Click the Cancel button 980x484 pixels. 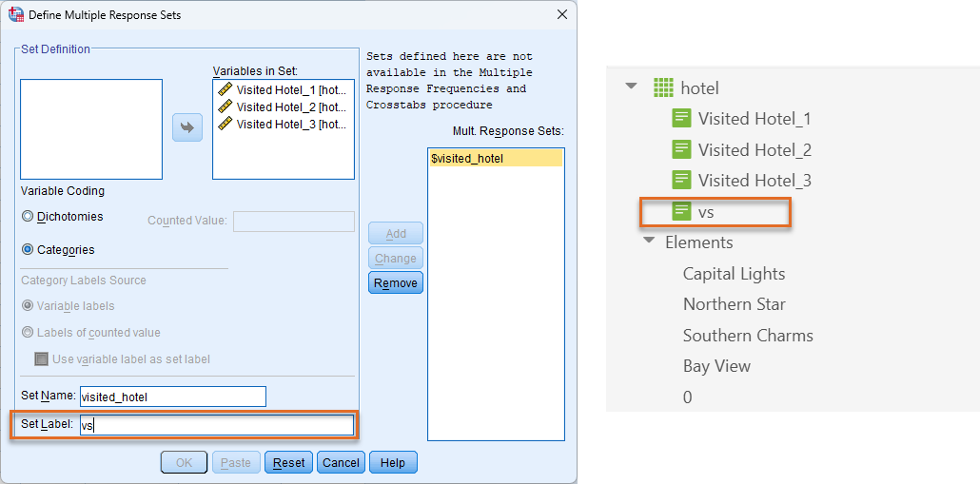point(341,463)
